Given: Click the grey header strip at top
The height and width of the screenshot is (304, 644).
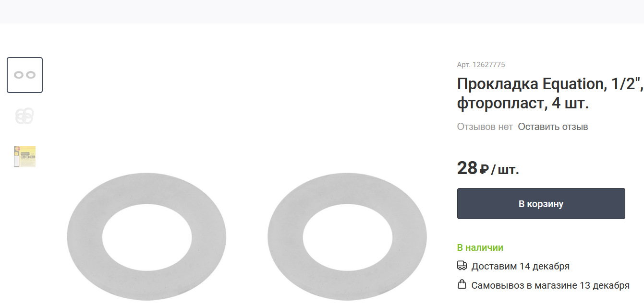Looking at the screenshot, I should (x=322, y=12).
